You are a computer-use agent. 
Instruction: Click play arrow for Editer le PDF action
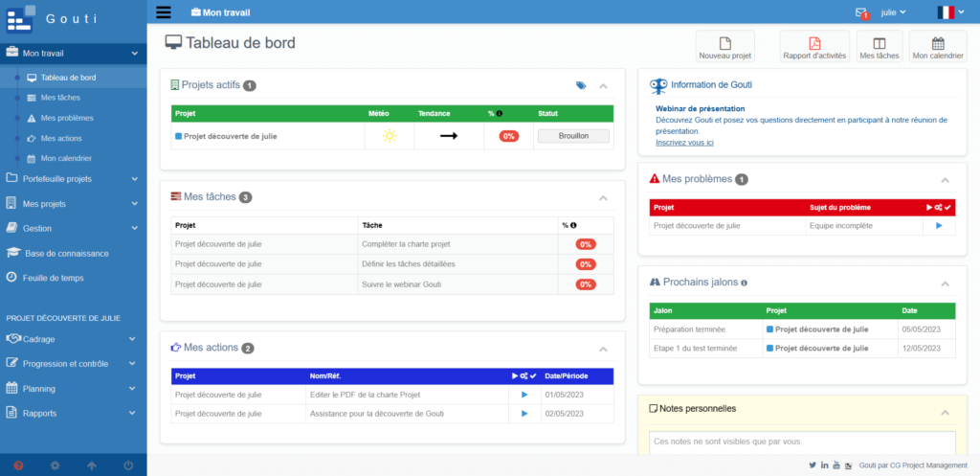tap(523, 395)
